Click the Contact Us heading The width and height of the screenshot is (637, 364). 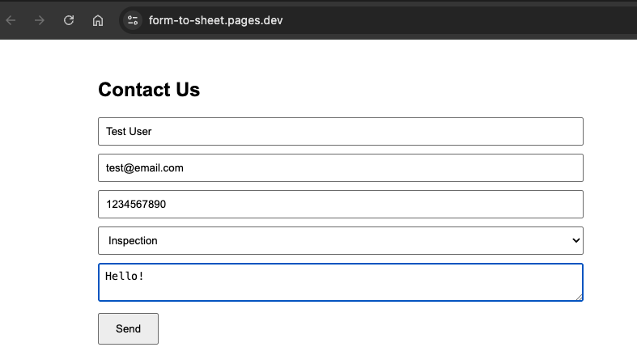[x=149, y=90]
